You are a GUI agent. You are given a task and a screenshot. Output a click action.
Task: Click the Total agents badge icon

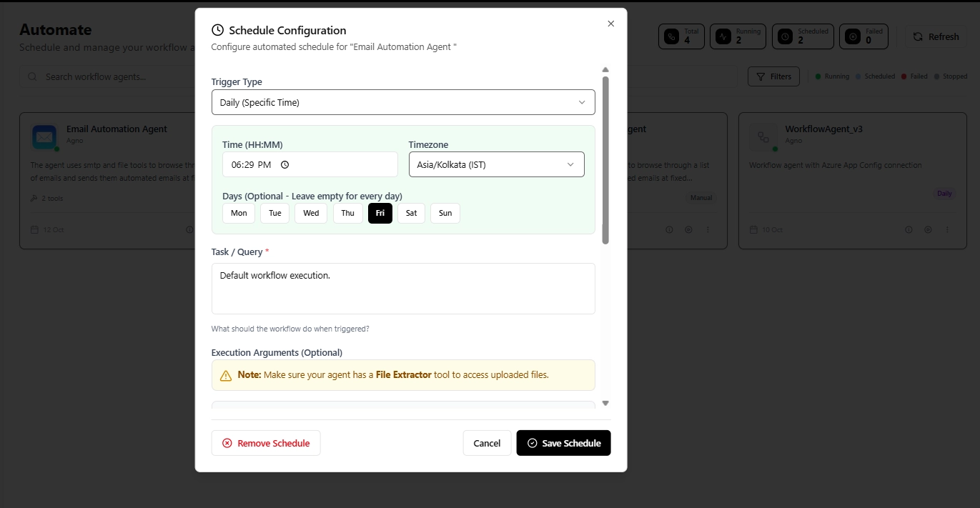(672, 36)
